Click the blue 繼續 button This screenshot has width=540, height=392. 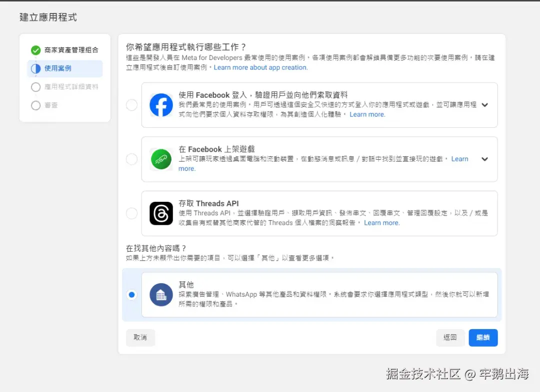point(483,338)
